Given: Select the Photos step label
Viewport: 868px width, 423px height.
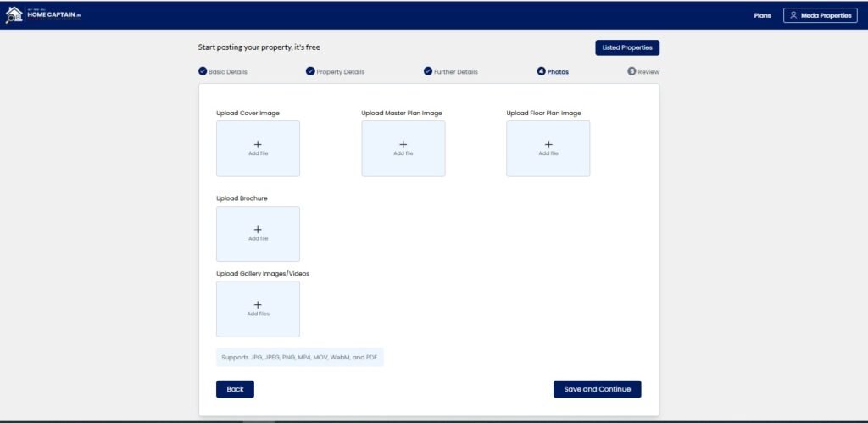Looking at the screenshot, I should pos(558,72).
